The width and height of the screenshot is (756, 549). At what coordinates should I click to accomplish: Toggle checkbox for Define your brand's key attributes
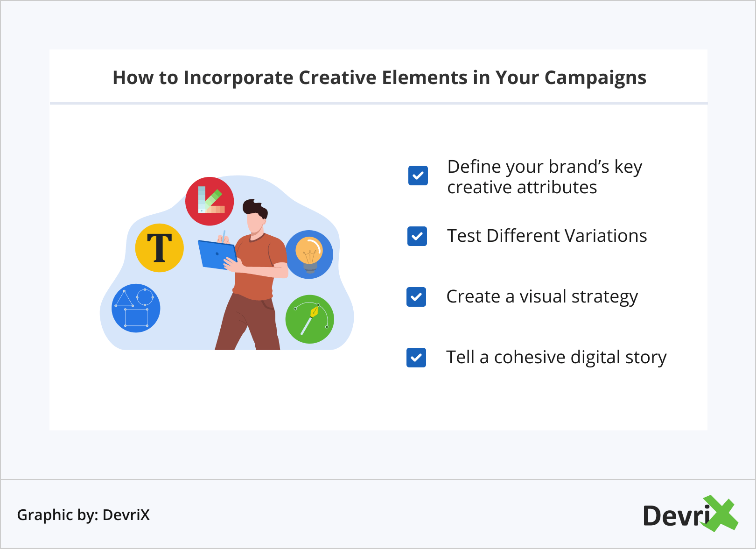pos(418,176)
